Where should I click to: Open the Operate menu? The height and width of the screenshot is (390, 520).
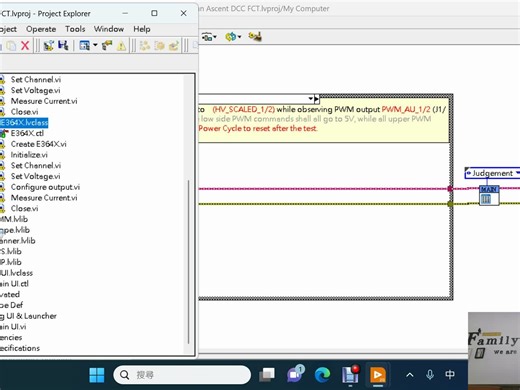(x=41, y=29)
